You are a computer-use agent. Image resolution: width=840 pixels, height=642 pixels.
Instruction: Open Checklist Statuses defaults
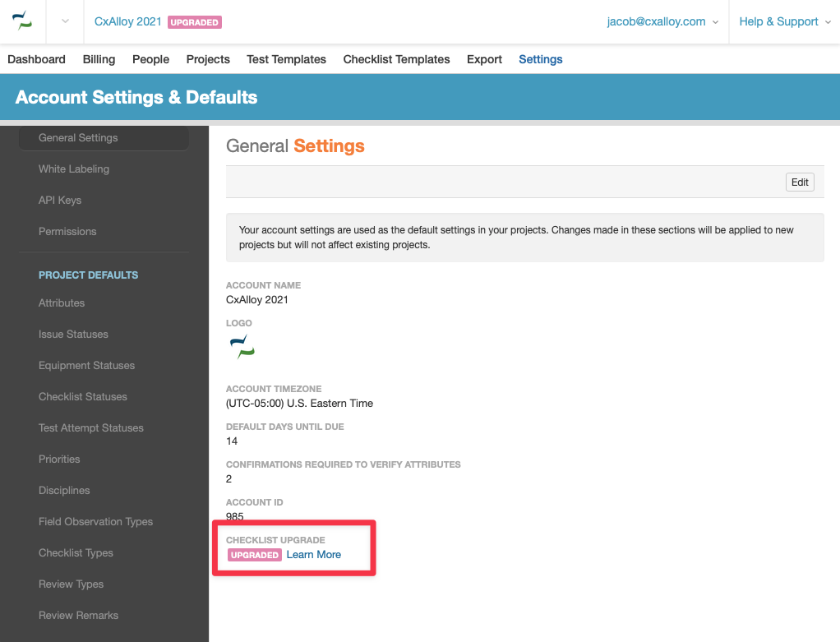83,396
